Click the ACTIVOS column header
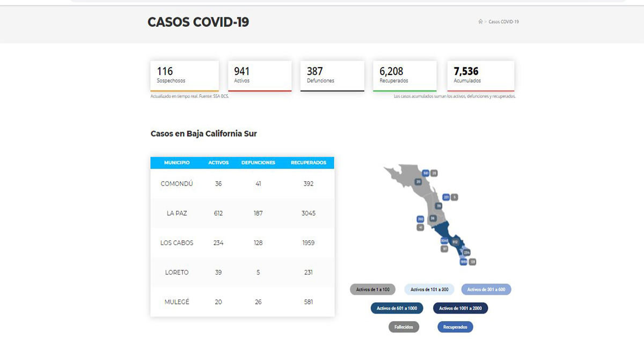This screenshot has width=644, height=357. pos(218,162)
